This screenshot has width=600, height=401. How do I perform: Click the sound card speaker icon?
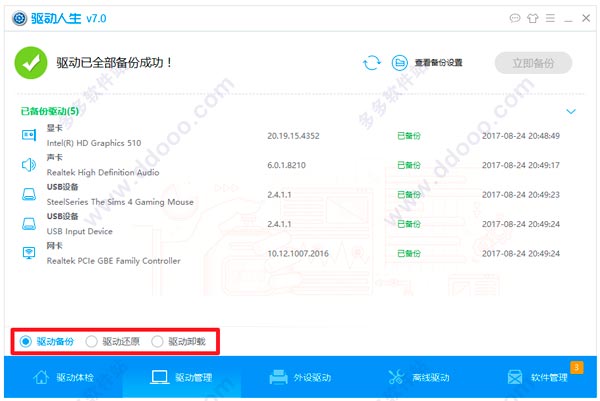pyautogui.click(x=29, y=165)
